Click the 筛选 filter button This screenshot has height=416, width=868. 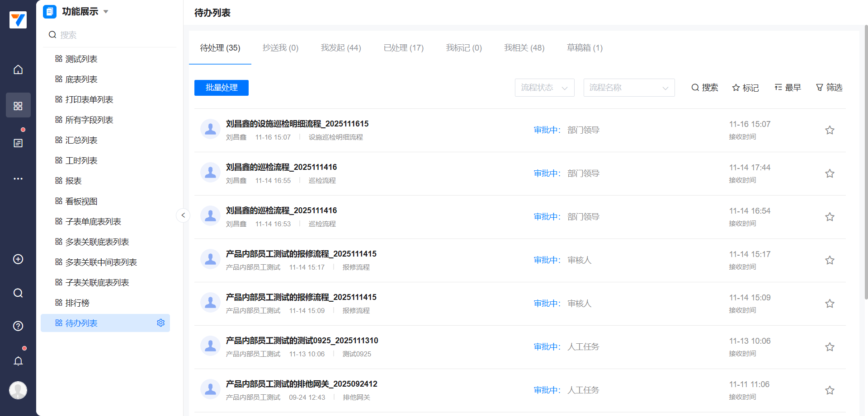coord(829,88)
